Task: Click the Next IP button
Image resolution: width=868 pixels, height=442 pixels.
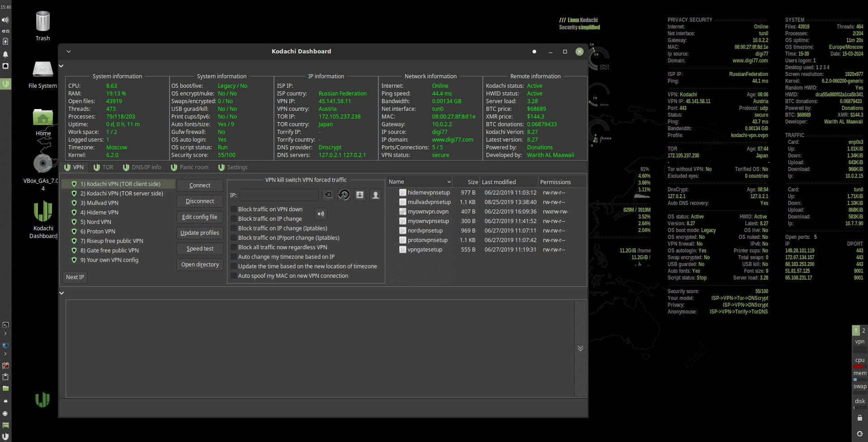Action: [75, 277]
